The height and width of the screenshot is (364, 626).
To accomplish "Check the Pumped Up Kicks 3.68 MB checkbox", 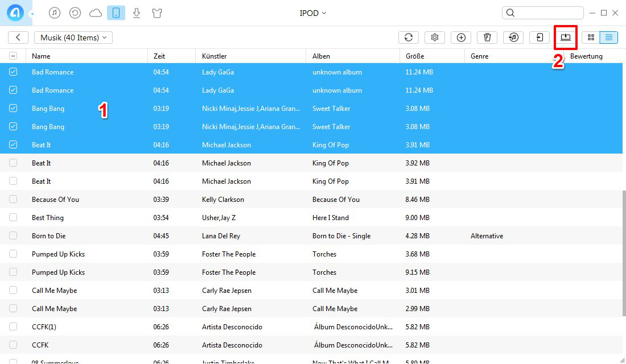I will tap(13, 254).
